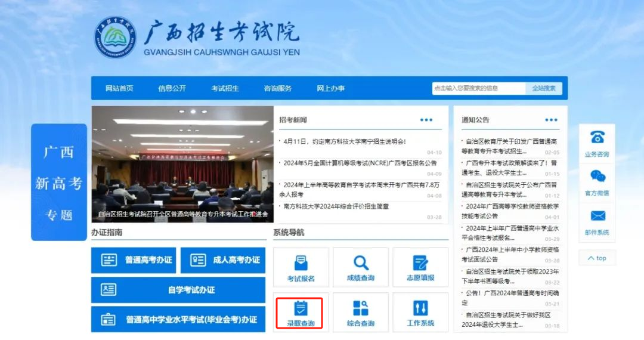
Task: Open the 广西新高考专题 side banner
Action: tap(59, 183)
